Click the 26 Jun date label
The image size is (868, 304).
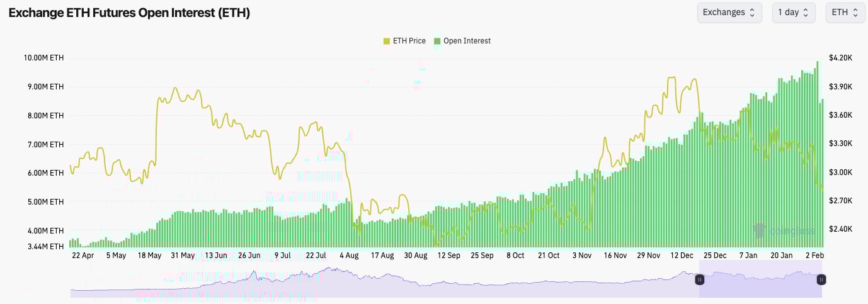coord(249,256)
